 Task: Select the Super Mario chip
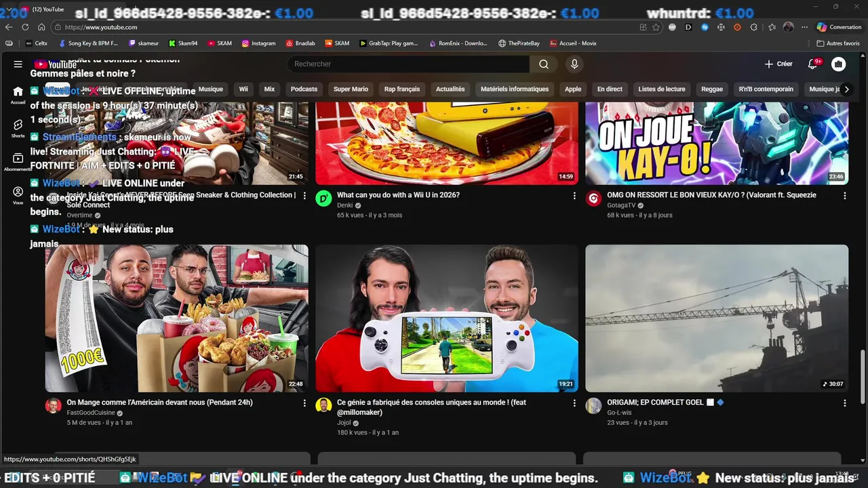point(351,89)
